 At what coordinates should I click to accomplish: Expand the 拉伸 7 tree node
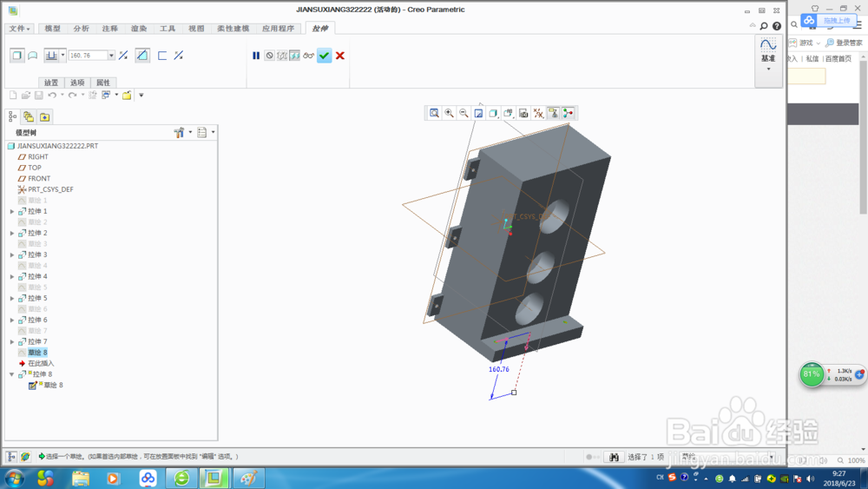(12, 341)
